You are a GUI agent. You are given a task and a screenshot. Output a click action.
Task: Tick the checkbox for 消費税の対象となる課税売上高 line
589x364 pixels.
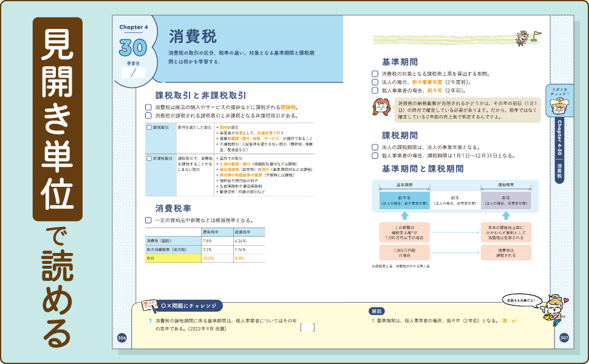coord(375,74)
